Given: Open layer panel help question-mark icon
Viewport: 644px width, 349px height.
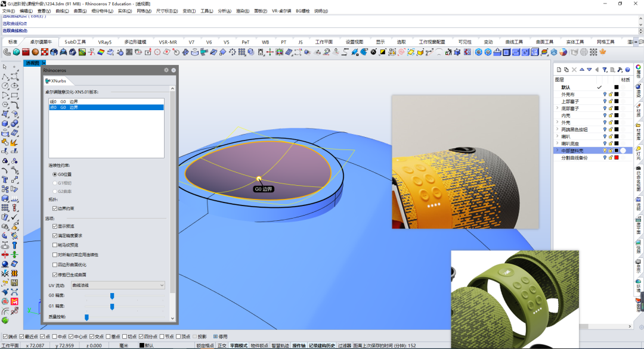Looking at the screenshot, I should point(627,70).
